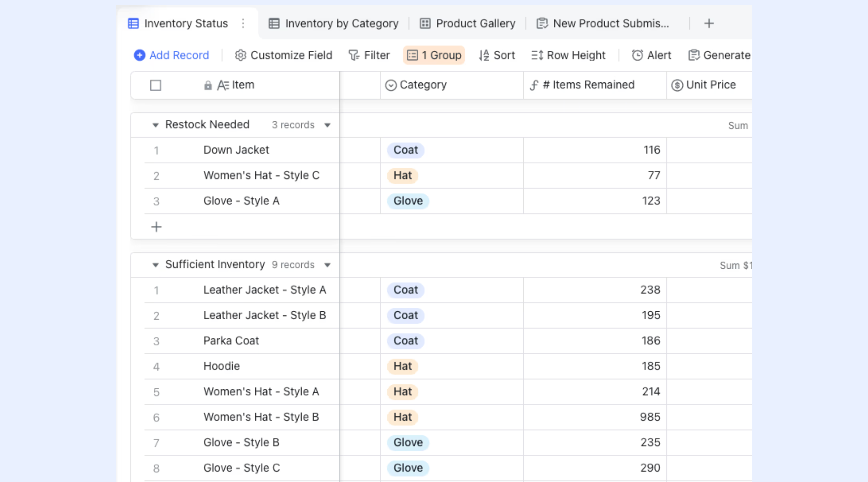Click New Product Submission form icon
The width and height of the screenshot is (868, 482).
point(542,23)
